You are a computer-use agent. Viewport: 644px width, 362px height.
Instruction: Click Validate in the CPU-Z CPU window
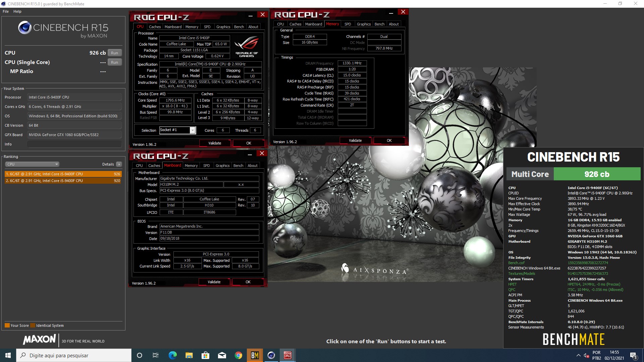coord(215,143)
